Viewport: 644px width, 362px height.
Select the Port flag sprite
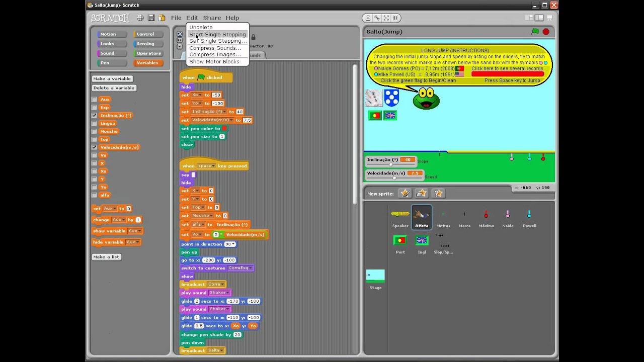click(400, 243)
